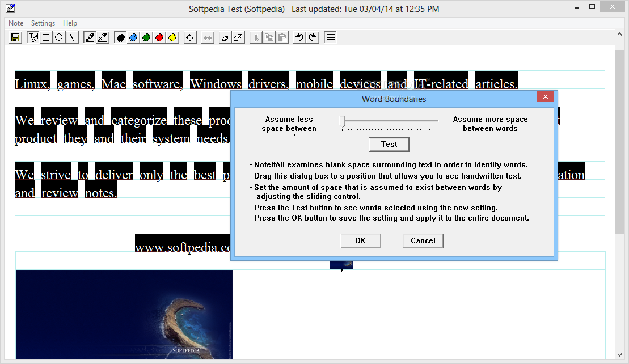
Task: Select the handwriting text pen tool
Action: (33, 37)
